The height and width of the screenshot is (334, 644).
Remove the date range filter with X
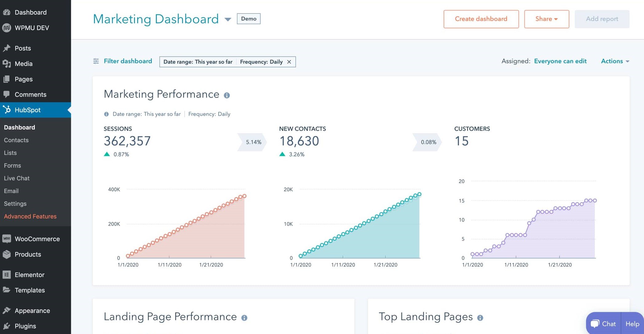coord(289,62)
